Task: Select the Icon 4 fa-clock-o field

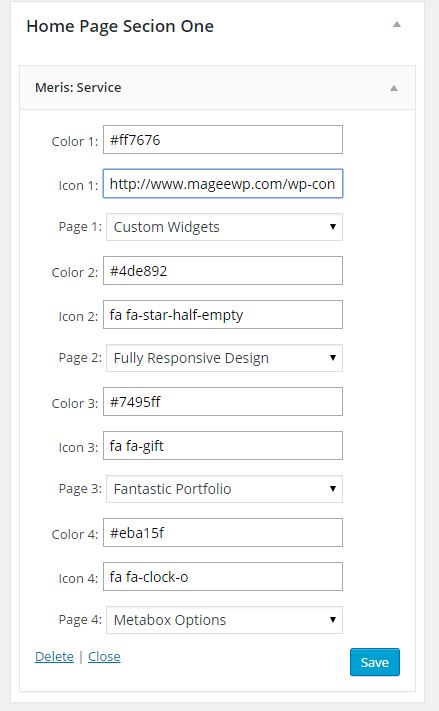Action: [x=223, y=577]
